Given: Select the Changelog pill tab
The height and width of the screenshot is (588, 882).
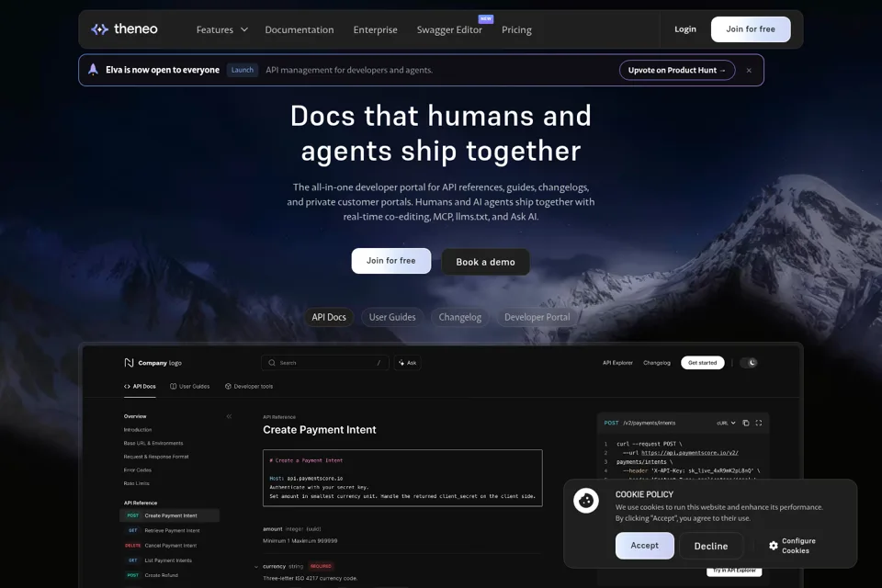Looking at the screenshot, I should pos(460,317).
